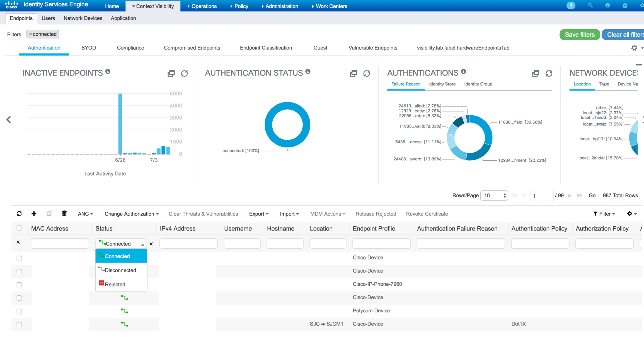644x338 pixels.
Task: Open the Compliance dashboard tab
Action: 130,48
